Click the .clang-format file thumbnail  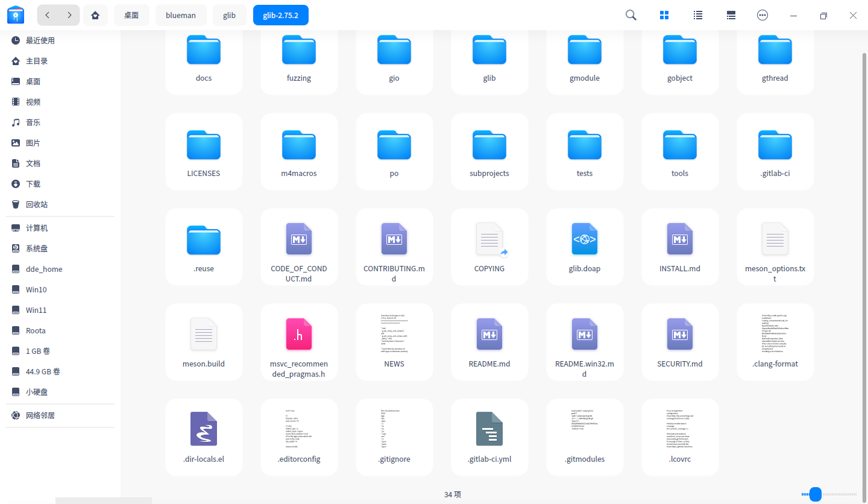pos(775,333)
